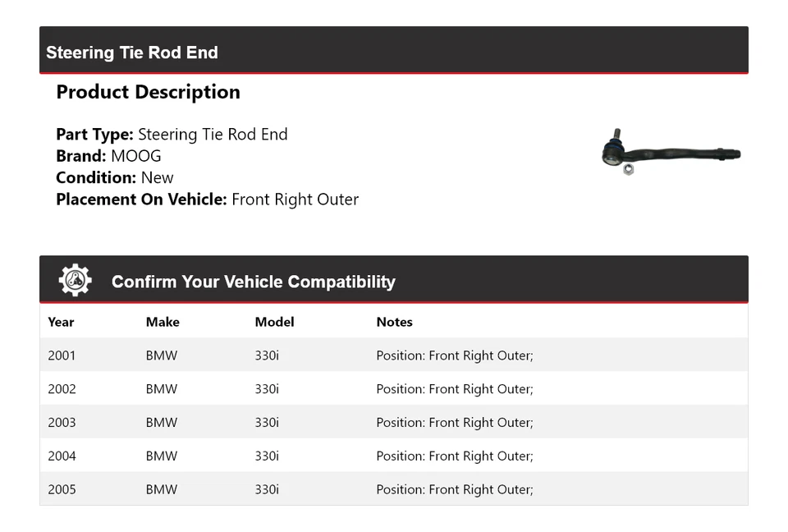Viewport: 788px width, 532px height.
Task: Click the Steering Tie Rod End header
Action: tap(132, 53)
